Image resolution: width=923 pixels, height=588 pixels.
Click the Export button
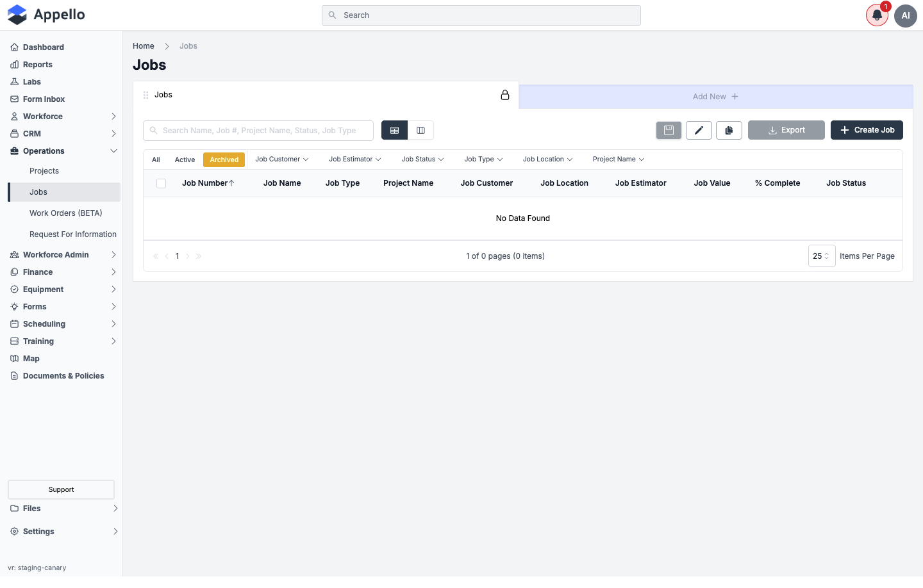tap(786, 130)
